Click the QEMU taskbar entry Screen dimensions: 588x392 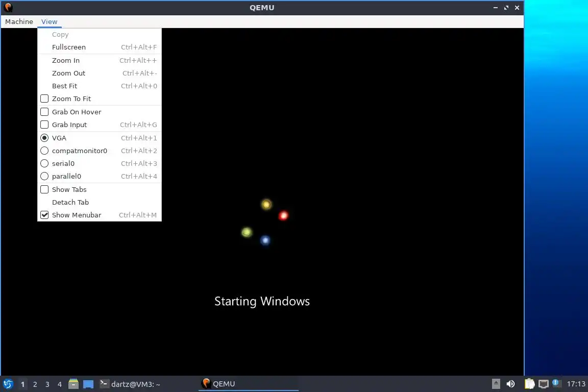point(248,384)
